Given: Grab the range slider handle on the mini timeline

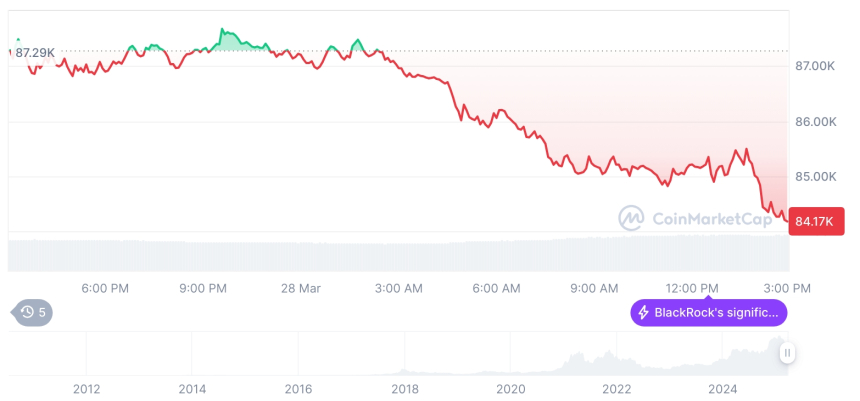Looking at the screenshot, I should [788, 353].
